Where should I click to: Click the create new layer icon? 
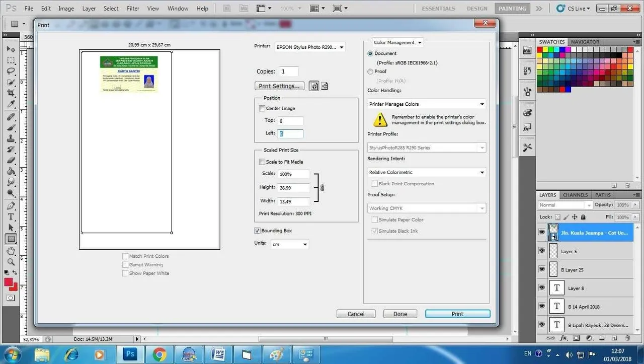click(x=614, y=338)
